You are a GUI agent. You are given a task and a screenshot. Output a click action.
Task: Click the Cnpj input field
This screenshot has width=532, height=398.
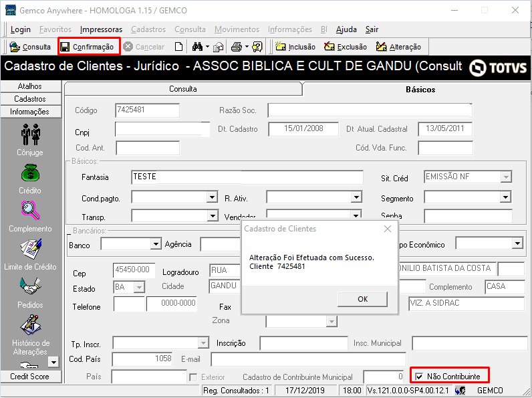click(x=162, y=129)
